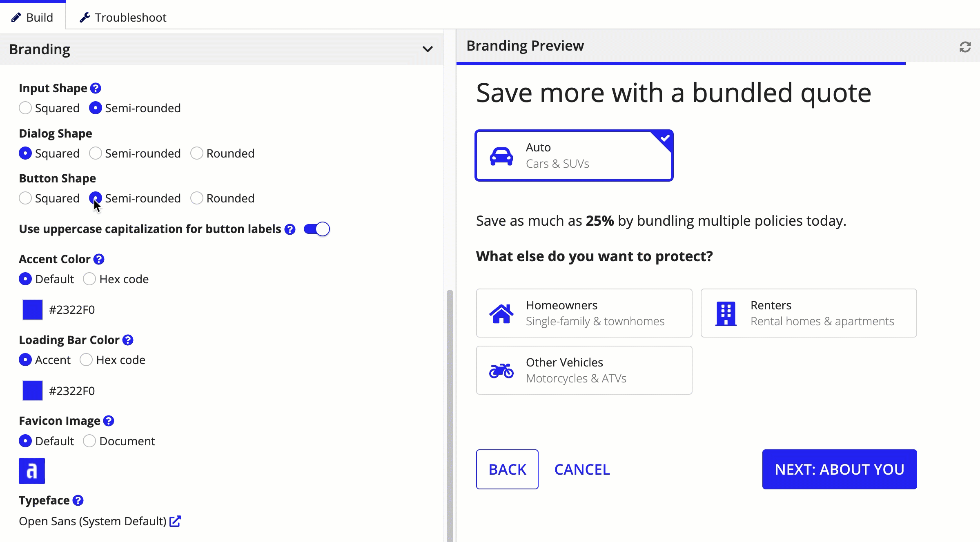Click the car icon in Auto card
Viewport: 980px width, 542px height.
tap(501, 156)
